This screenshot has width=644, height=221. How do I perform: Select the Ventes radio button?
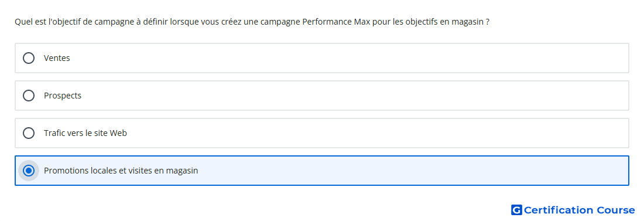click(x=29, y=58)
